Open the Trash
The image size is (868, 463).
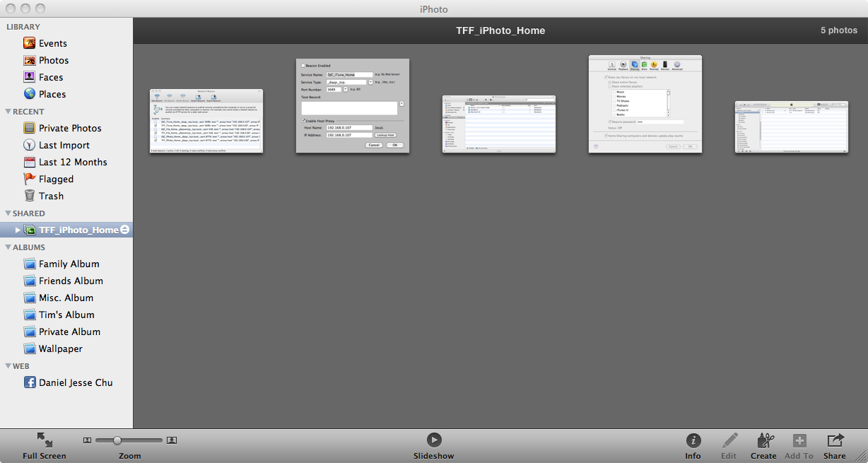click(51, 196)
